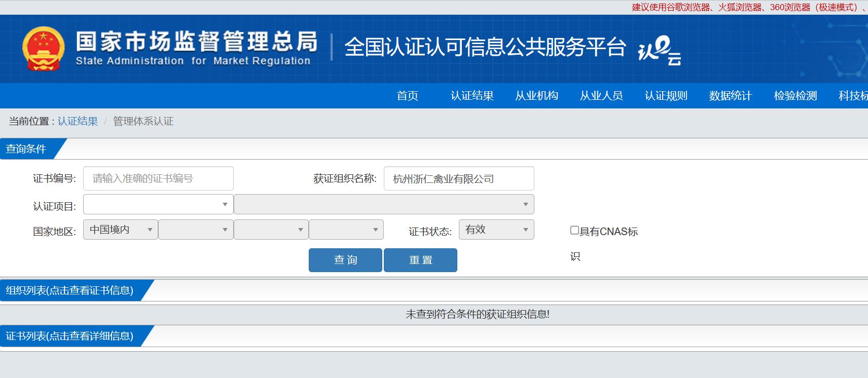This screenshot has width=868, height=378.
Task: Click the browser recommendation notice text
Action: coord(749,7)
